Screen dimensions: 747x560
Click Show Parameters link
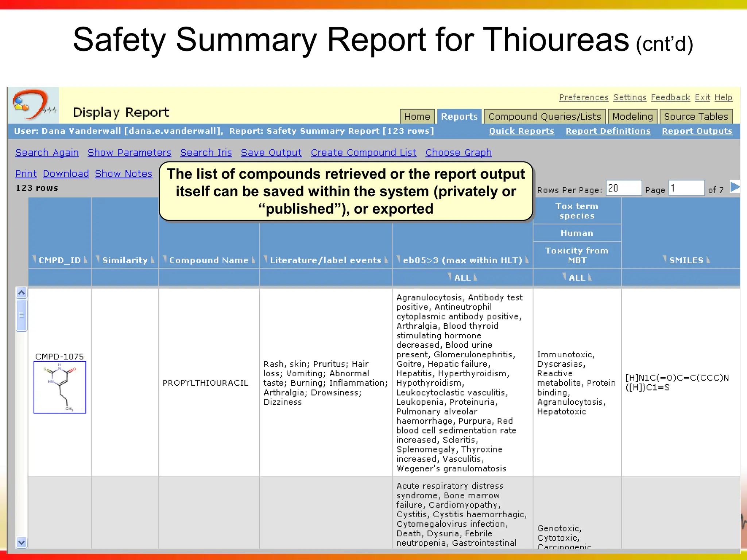129,153
